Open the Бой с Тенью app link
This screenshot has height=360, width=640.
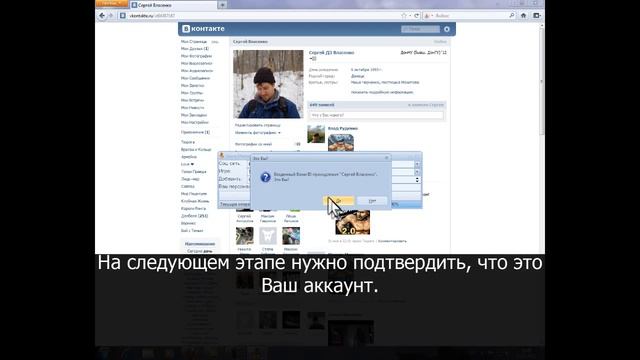click(x=192, y=231)
